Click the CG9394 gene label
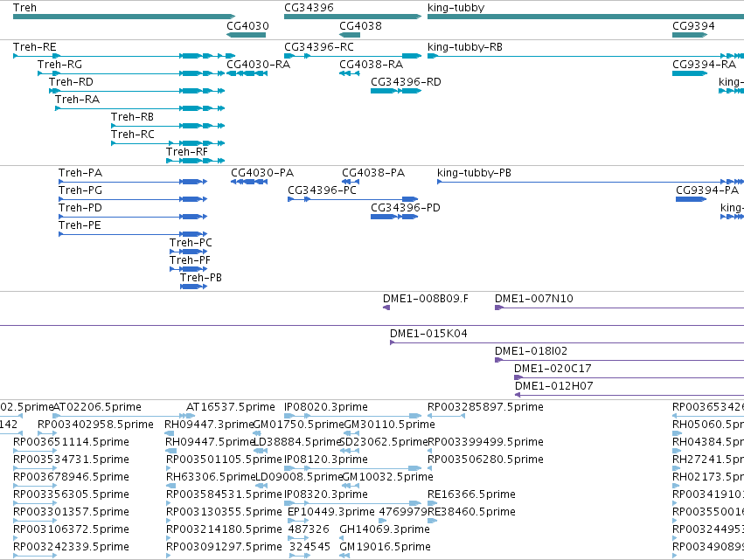Viewport: 744px width, 560px height. coord(692,25)
